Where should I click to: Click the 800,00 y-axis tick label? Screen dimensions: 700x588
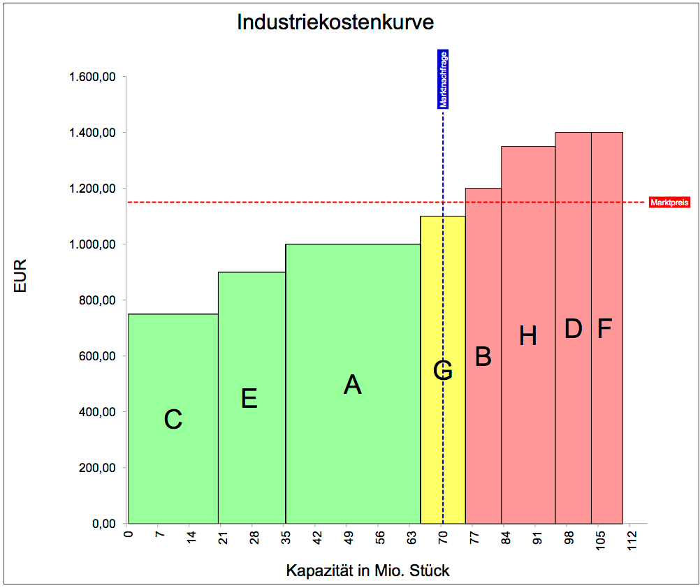tap(96, 300)
